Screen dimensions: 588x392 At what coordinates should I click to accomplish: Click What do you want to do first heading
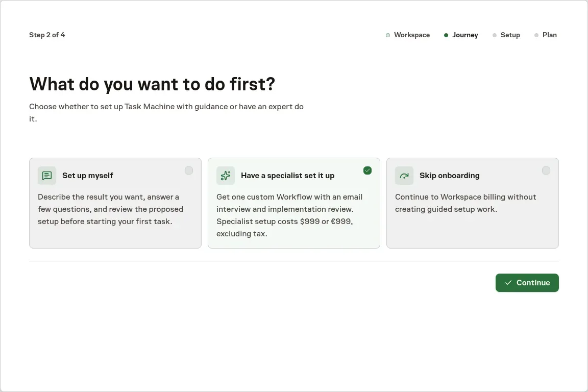click(x=152, y=84)
